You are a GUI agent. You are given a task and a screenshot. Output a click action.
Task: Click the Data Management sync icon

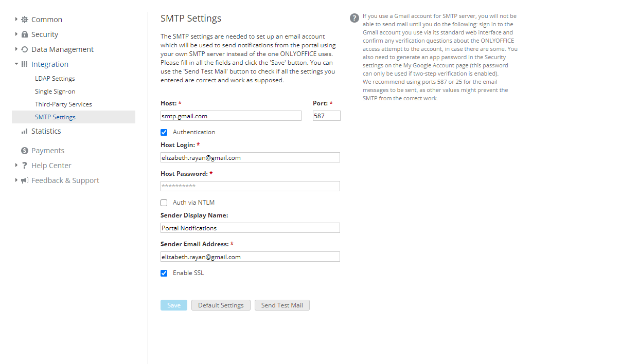(x=24, y=49)
